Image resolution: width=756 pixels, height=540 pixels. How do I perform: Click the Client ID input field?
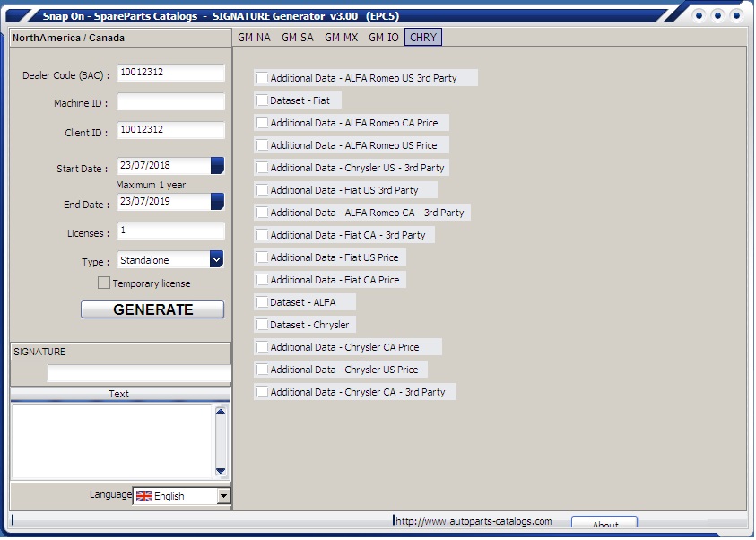pos(170,130)
